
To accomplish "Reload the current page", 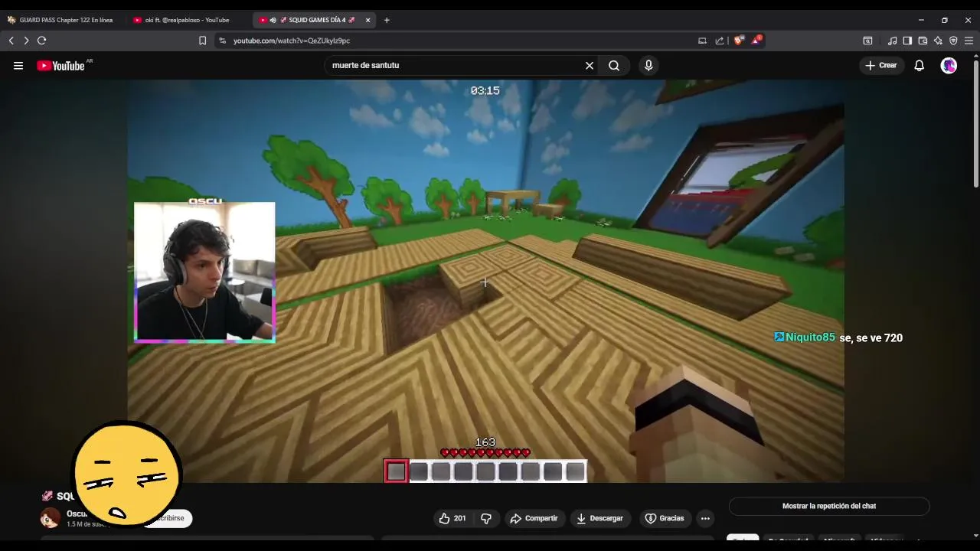I will click(x=42, y=41).
